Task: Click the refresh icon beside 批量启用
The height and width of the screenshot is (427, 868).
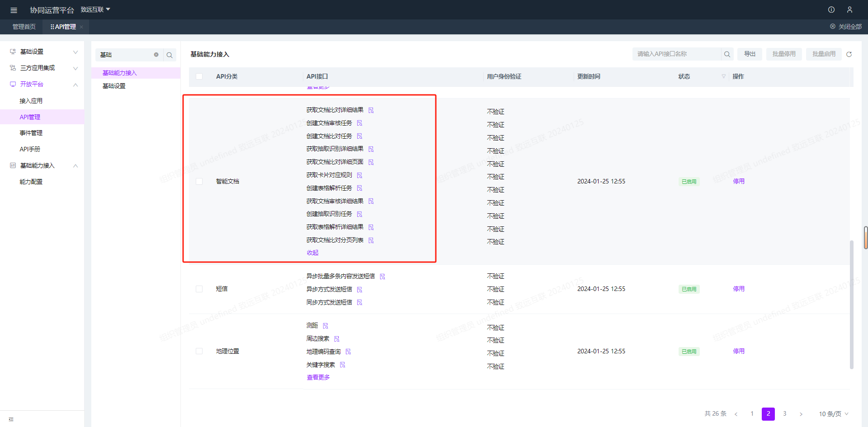Action: coord(849,54)
